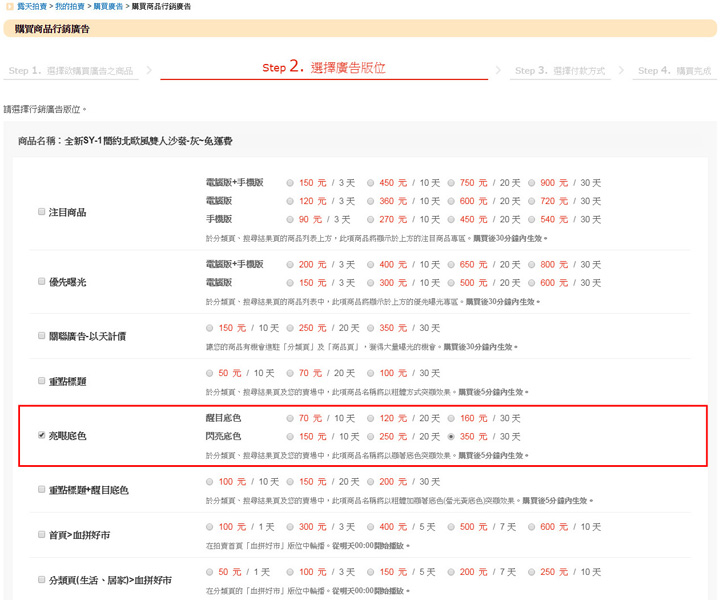Choose 關聯廣告 350 元 / 30 天 option
Image resolution: width=720 pixels, height=600 pixels.
pyautogui.click(x=371, y=328)
